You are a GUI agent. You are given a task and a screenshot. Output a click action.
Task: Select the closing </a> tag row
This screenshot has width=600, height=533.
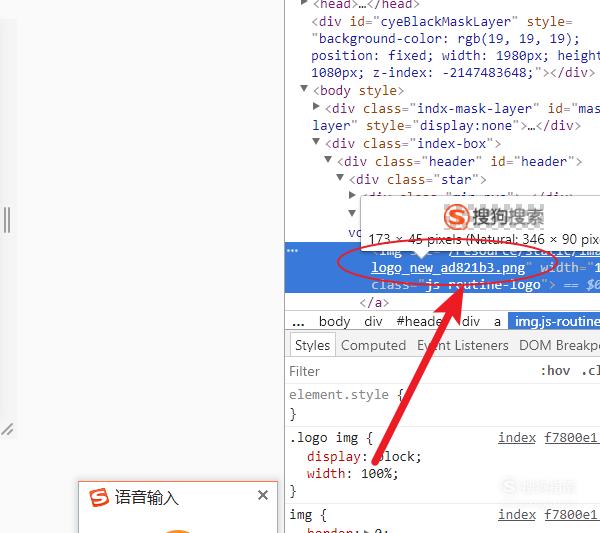374,303
